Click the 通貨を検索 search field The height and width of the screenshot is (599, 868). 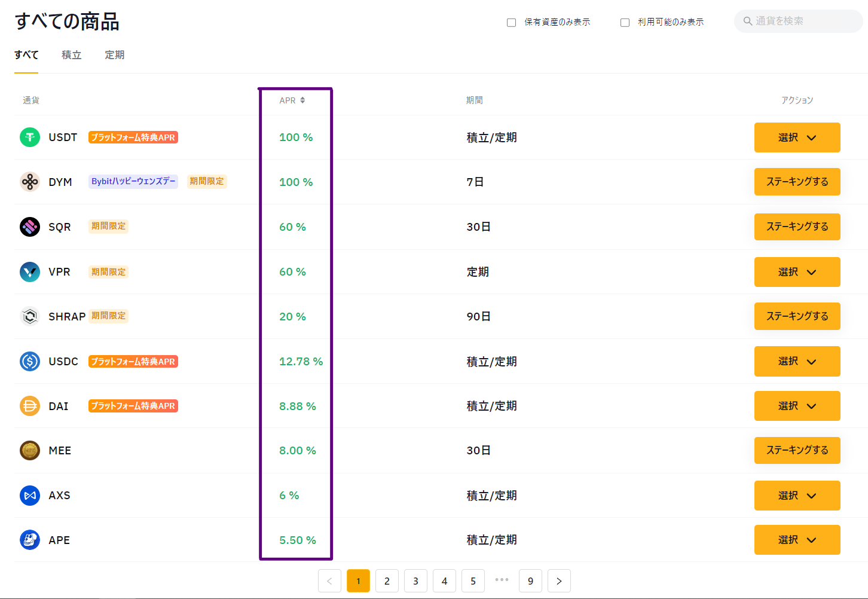pos(798,21)
